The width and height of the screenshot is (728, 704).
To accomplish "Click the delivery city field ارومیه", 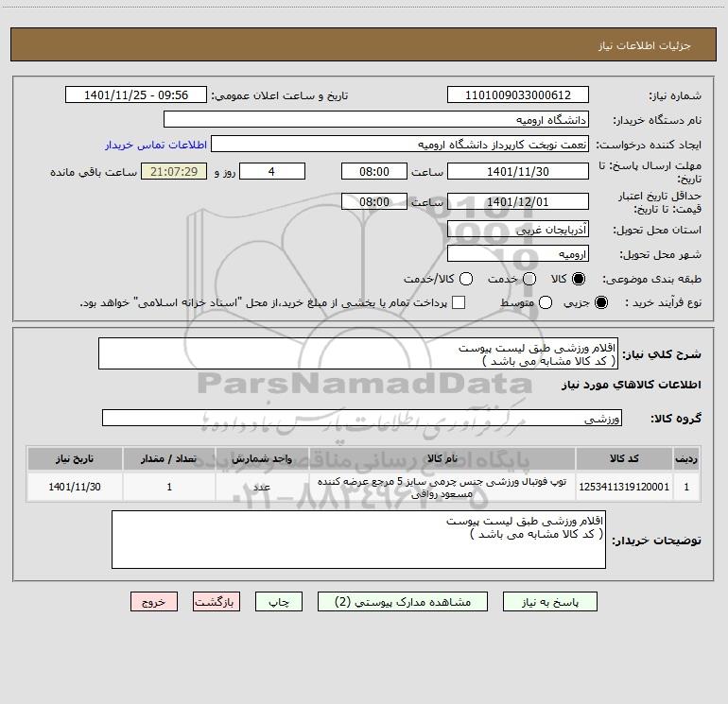I will pyautogui.click(x=518, y=254).
